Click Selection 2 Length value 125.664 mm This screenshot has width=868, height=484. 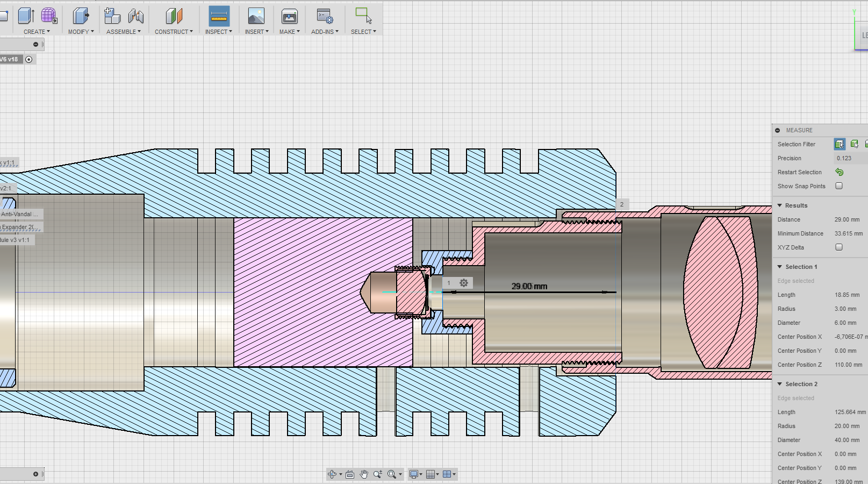click(850, 412)
